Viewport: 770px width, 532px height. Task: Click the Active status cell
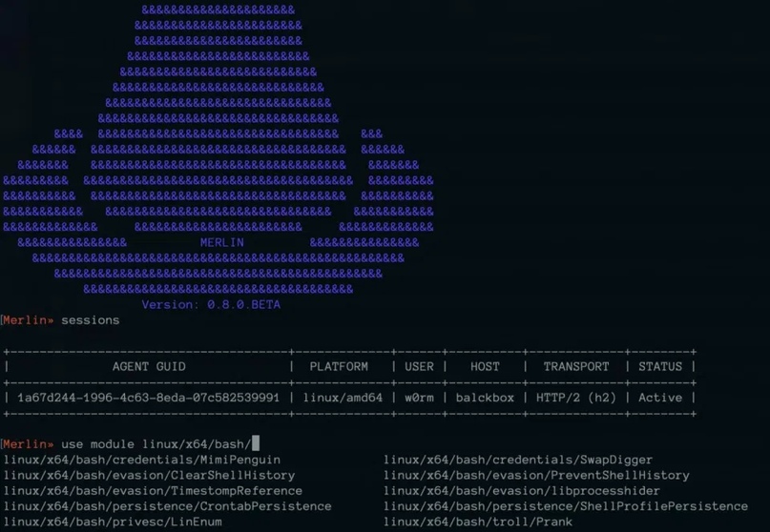(x=660, y=398)
